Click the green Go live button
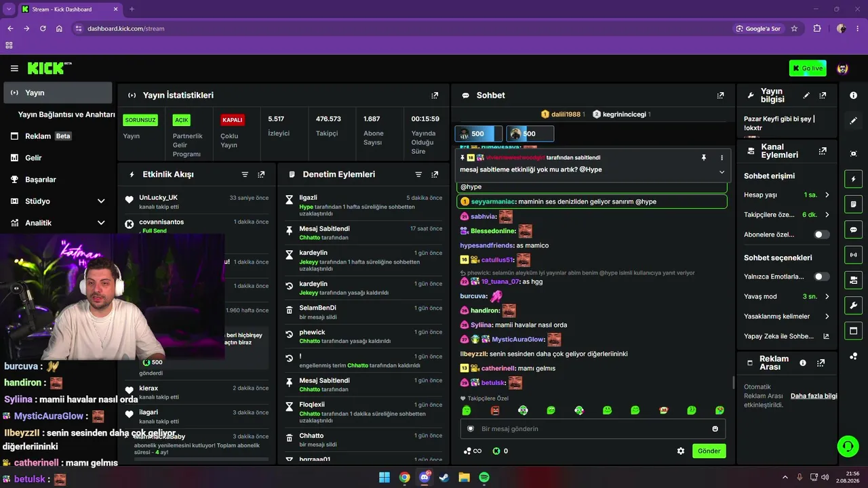The width and height of the screenshot is (868, 488). [x=808, y=68]
